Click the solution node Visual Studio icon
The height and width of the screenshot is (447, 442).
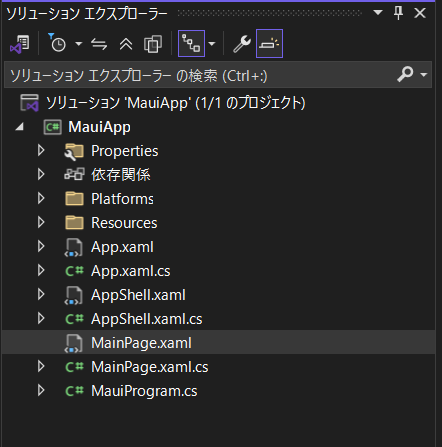pyautogui.click(x=29, y=103)
